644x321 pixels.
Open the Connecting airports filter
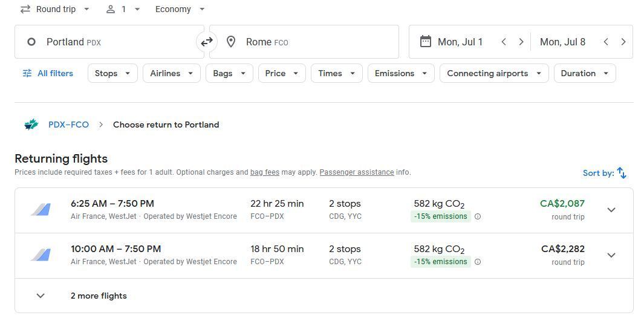494,73
